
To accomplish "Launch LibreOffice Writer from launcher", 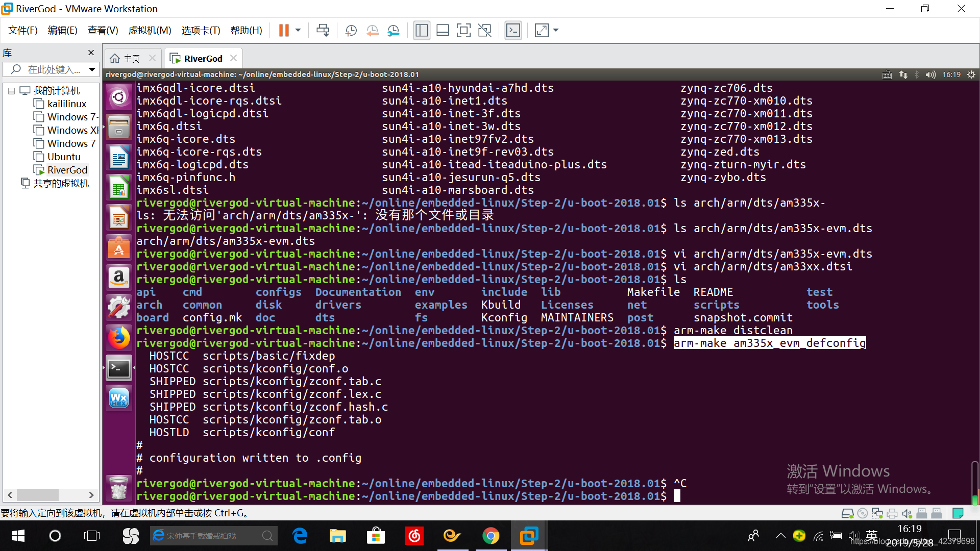I will pyautogui.click(x=119, y=157).
